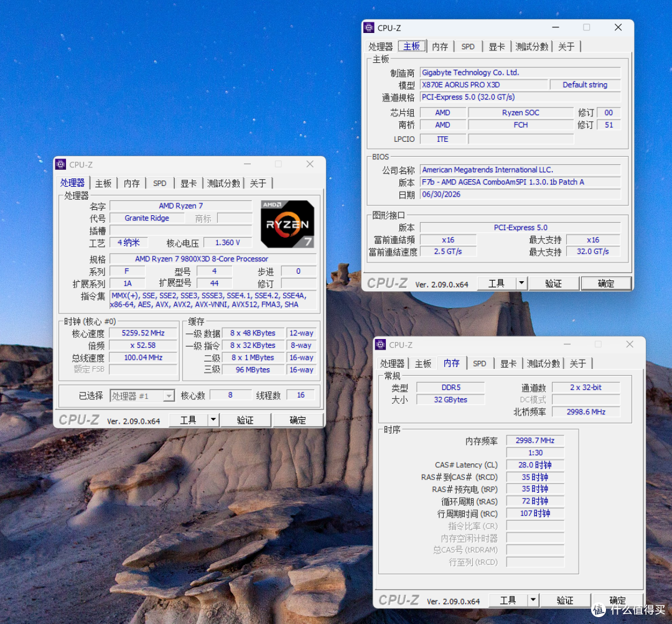Image resolution: width=672 pixels, height=624 pixels.
Task: Close the memory CPU-Z window
Action: click(x=630, y=344)
